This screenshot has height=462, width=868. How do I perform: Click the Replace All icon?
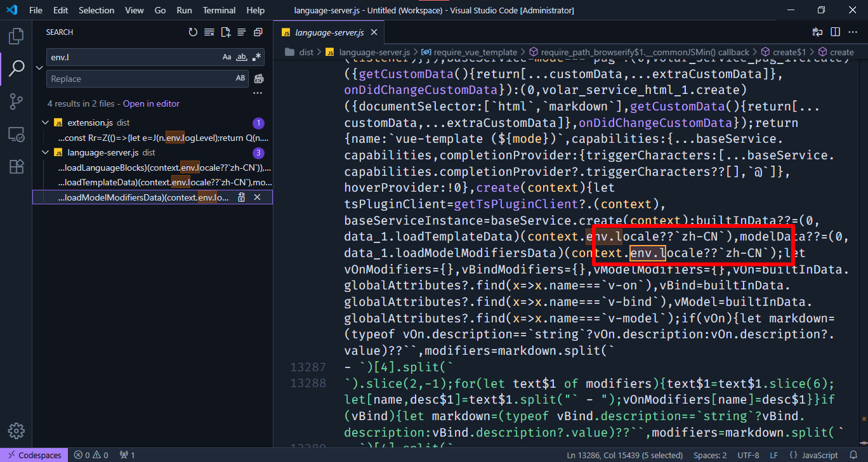coord(258,79)
